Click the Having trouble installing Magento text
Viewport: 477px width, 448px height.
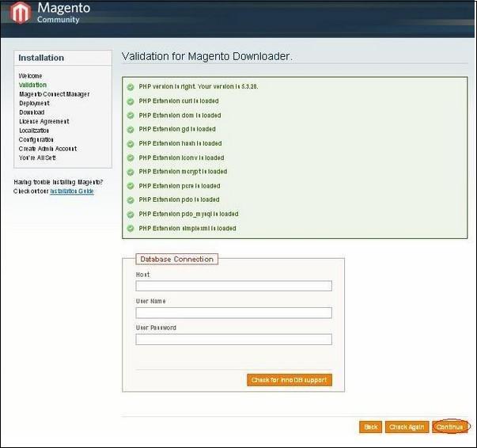(58, 182)
